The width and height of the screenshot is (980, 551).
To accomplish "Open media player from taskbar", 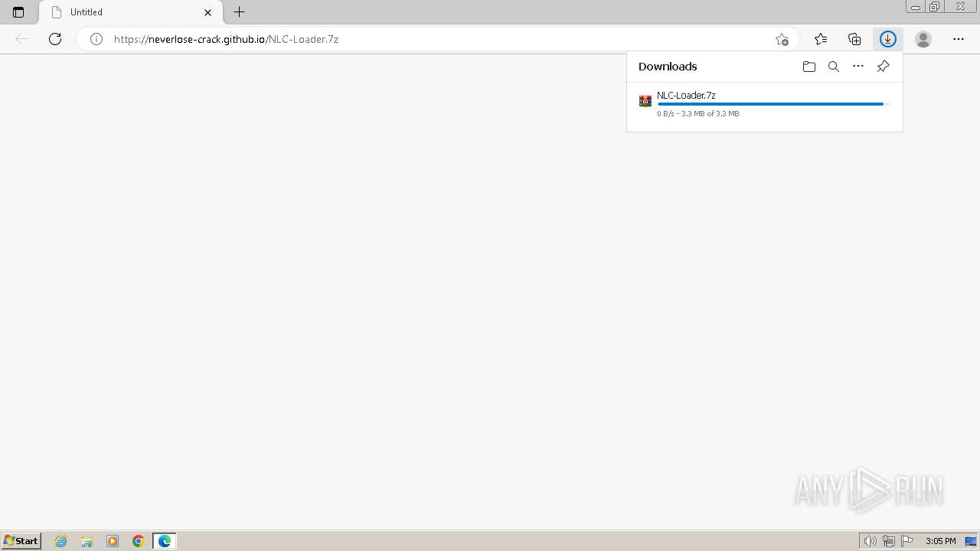I will click(113, 541).
